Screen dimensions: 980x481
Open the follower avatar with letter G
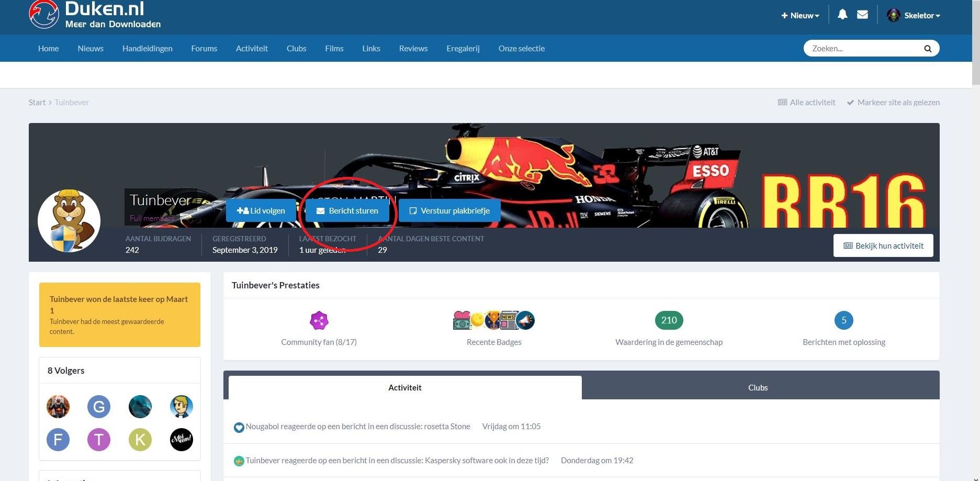(x=99, y=406)
